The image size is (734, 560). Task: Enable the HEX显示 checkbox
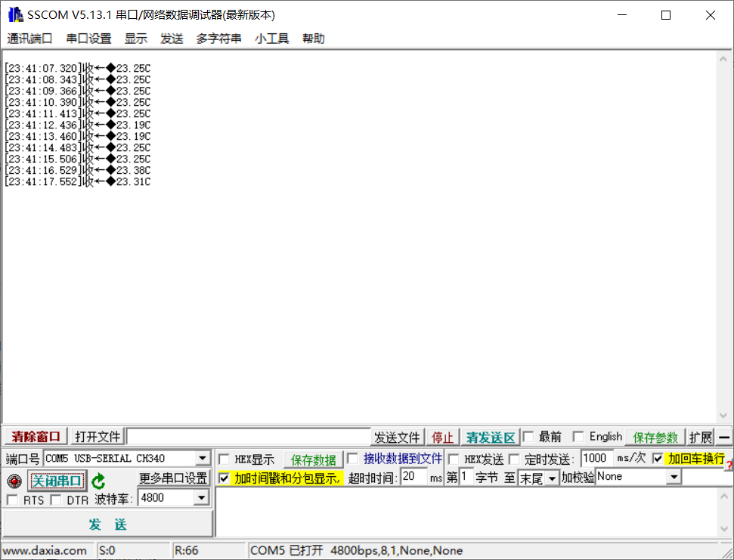(x=224, y=458)
